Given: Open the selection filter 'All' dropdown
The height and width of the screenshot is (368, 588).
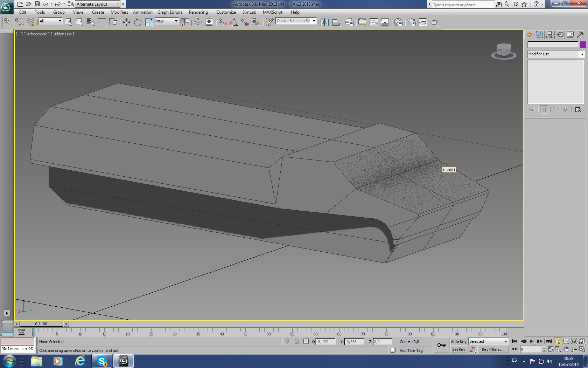Looking at the screenshot, I should [x=50, y=21].
